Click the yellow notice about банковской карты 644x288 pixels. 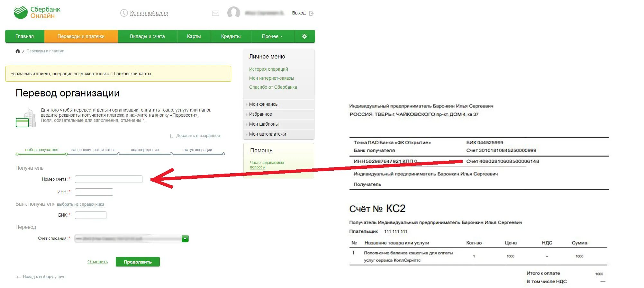point(118,74)
